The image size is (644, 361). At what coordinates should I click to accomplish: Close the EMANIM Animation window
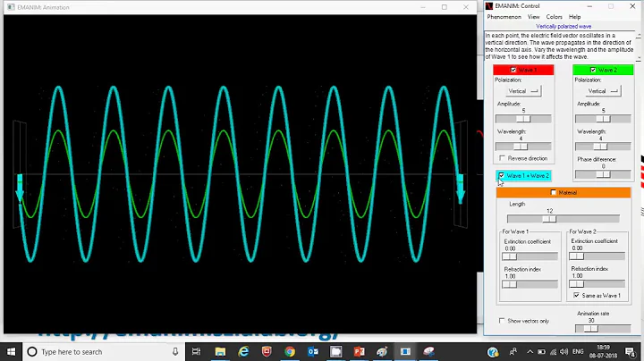(466, 7)
